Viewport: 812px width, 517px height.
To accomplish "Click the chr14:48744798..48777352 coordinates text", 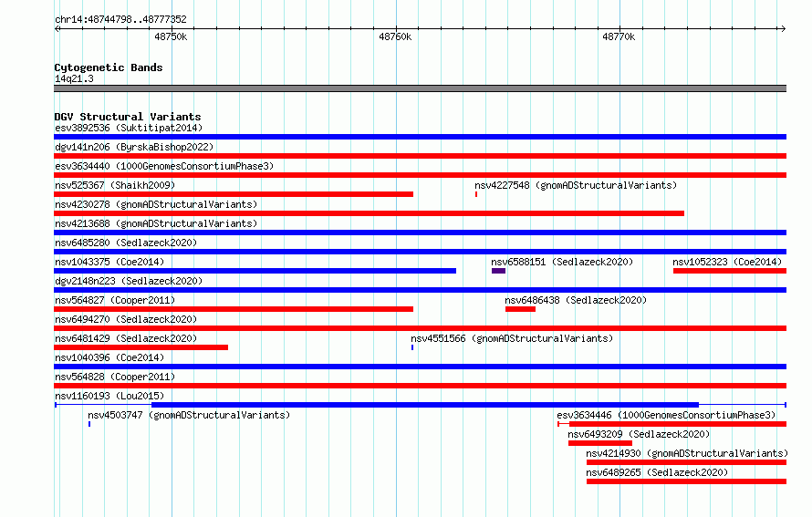I will click(120, 19).
